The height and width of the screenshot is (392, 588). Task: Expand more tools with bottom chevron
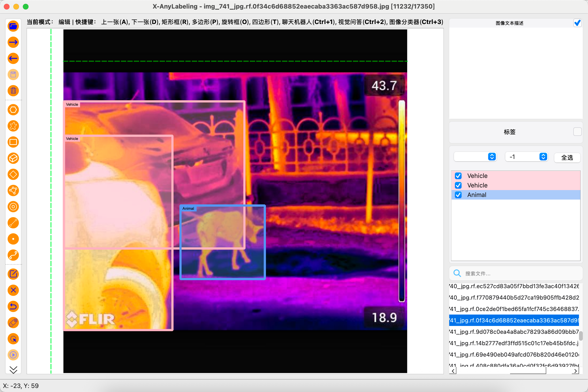(x=13, y=369)
